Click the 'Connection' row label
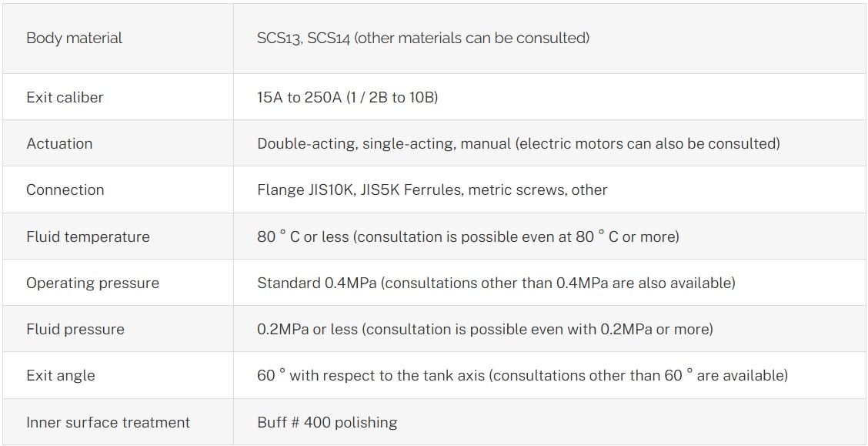Image resolution: width=868 pixels, height=446 pixels. point(65,190)
